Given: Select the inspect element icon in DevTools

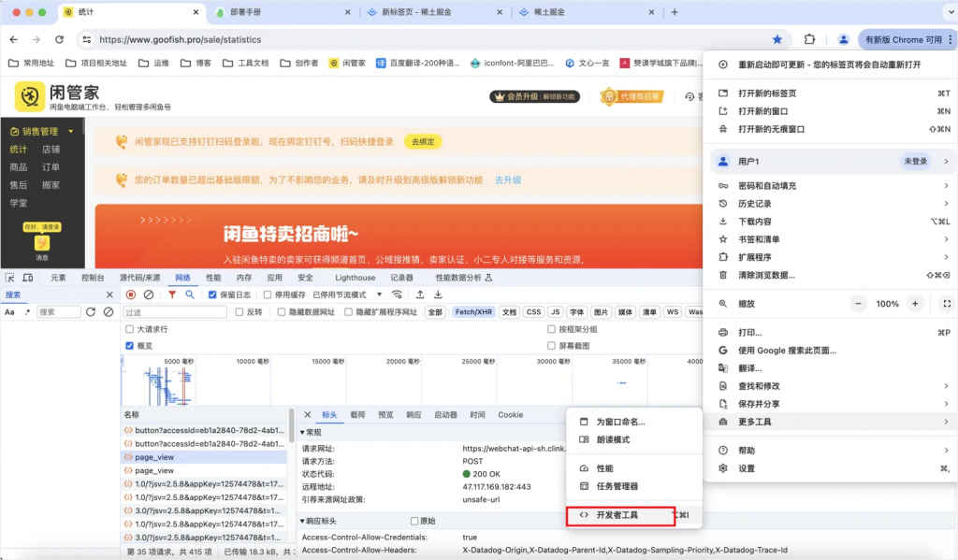Looking at the screenshot, I should 9,278.
